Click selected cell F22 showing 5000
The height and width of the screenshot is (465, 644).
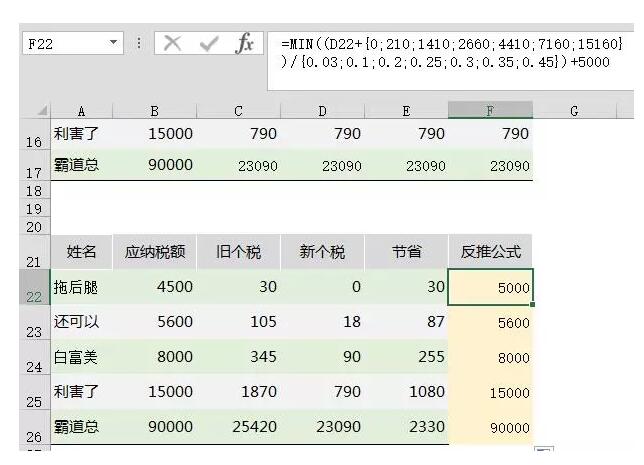(x=490, y=287)
